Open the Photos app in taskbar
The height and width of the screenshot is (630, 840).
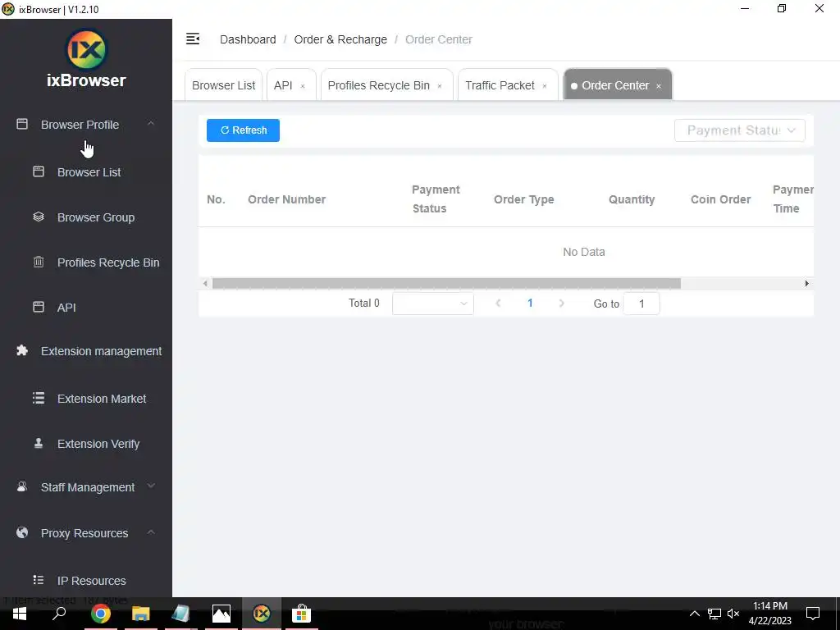pos(221,614)
